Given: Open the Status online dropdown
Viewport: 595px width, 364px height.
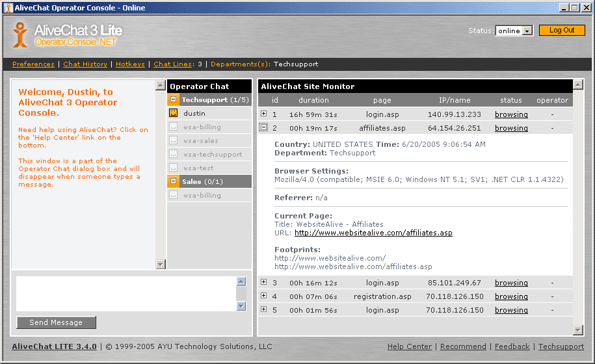Looking at the screenshot, I should (x=527, y=31).
